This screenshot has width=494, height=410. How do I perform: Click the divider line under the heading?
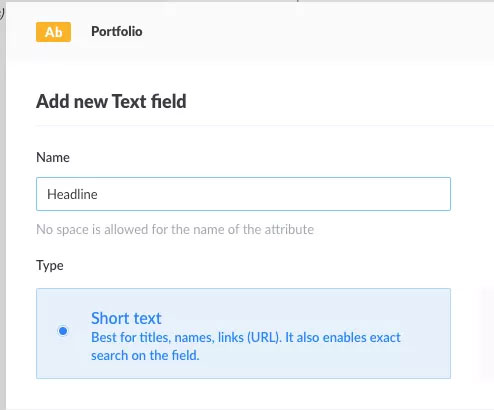(x=265, y=126)
